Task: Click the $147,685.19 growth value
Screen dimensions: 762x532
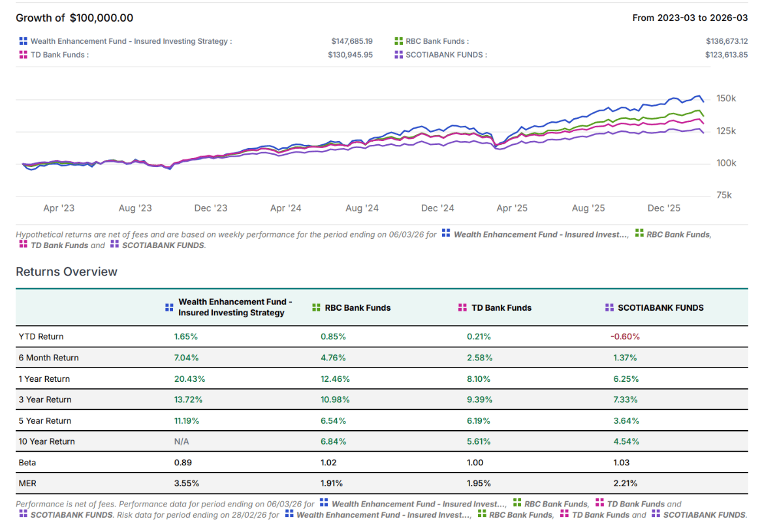Action: coord(351,41)
